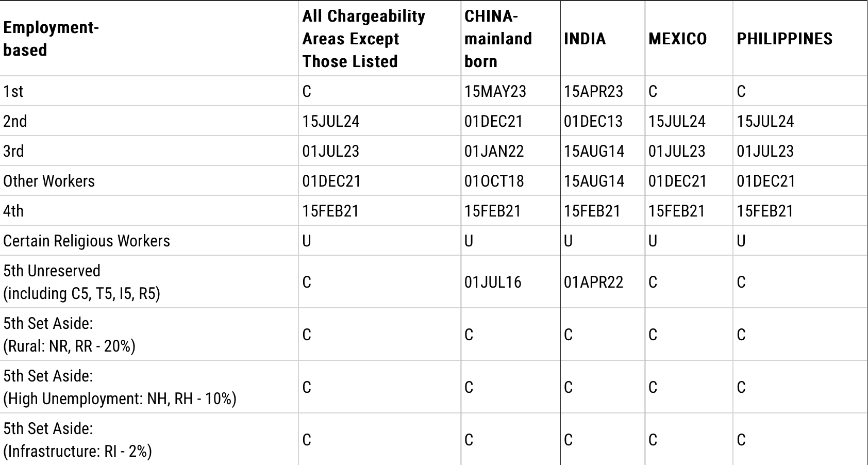Click the MEXICO column header
Image resolution: width=868 pixels, height=465 pixels.
coord(677,39)
